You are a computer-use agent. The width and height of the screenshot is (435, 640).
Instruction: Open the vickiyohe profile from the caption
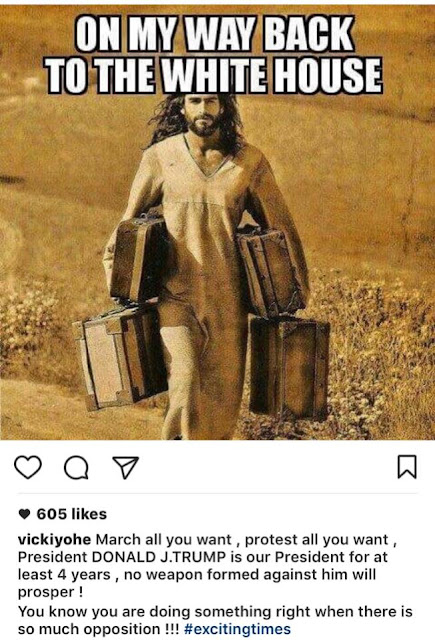[54, 540]
